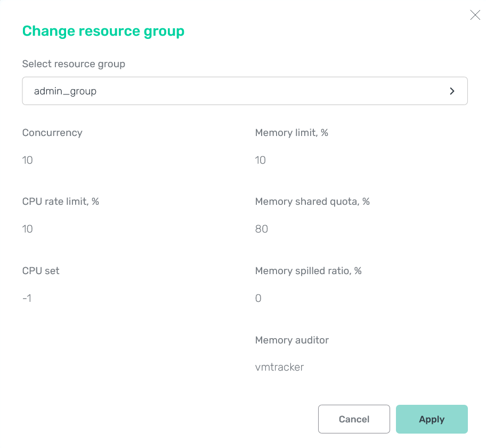Click the vmtracker Memory auditor value
Image resolution: width=486 pixels, height=448 pixels.
tap(279, 367)
